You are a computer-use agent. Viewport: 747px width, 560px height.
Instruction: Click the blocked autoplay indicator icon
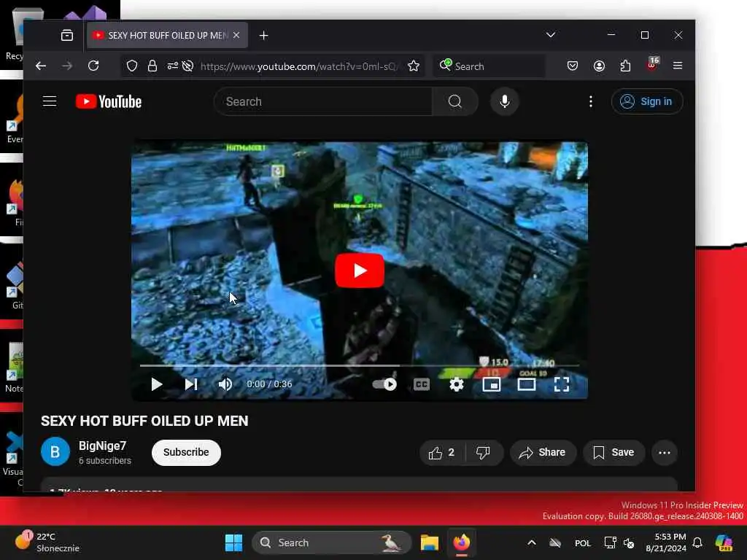point(187,66)
